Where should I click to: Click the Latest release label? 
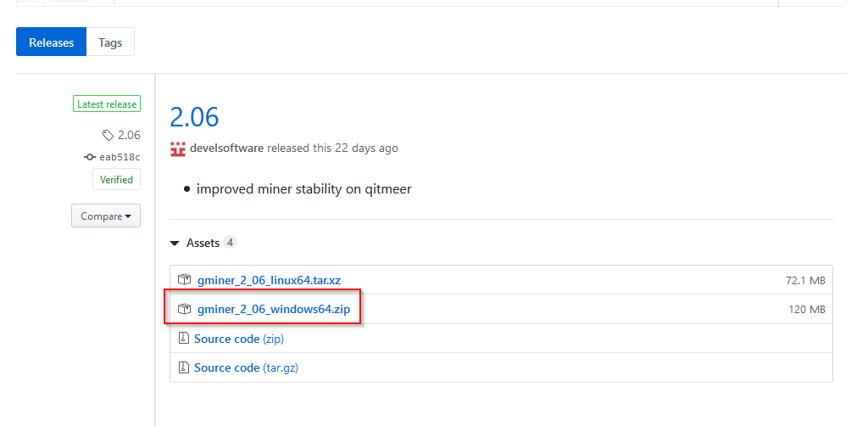click(x=107, y=104)
